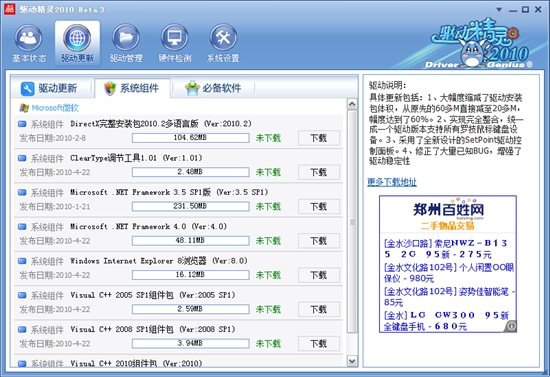Click the list vertical scrollbar thumb

[x=352, y=221]
